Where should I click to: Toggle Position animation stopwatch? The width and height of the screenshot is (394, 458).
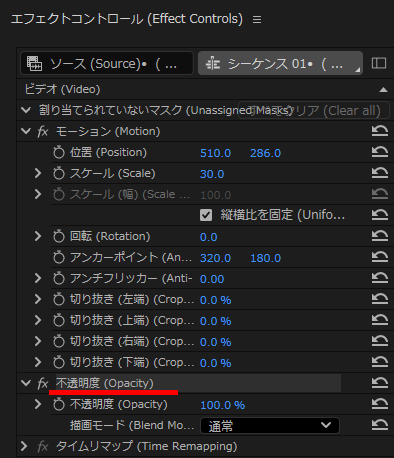coord(59,152)
